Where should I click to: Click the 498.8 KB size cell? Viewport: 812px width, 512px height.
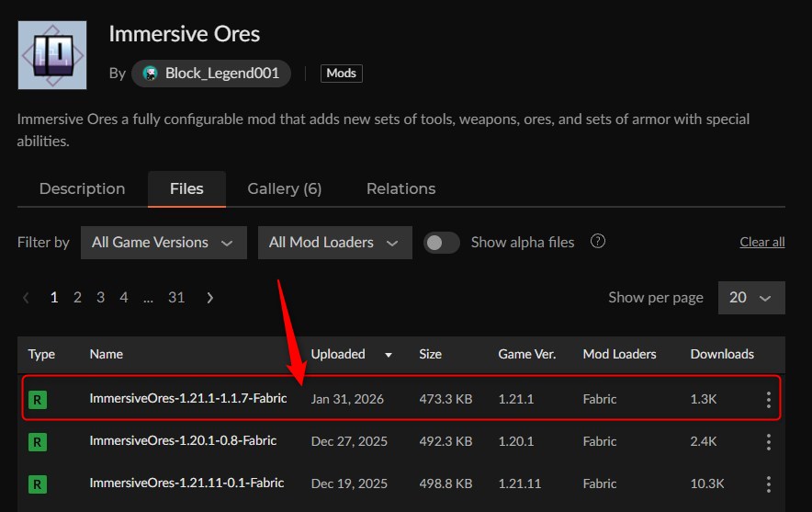(445, 484)
